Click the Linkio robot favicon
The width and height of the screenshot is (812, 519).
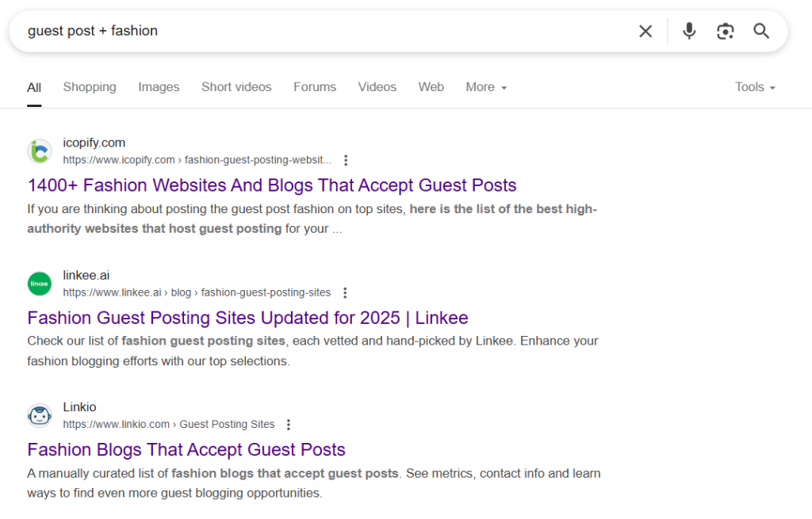(x=39, y=415)
